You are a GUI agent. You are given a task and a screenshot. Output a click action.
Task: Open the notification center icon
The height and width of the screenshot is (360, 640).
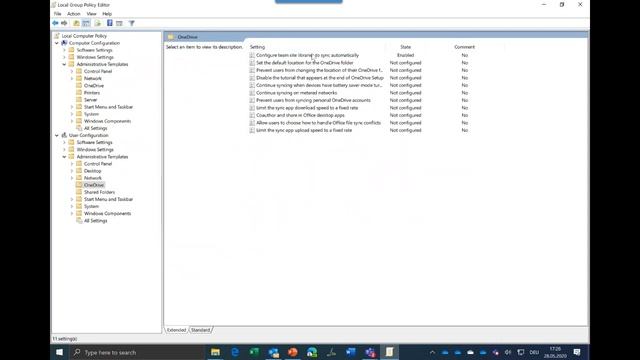click(577, 352)
